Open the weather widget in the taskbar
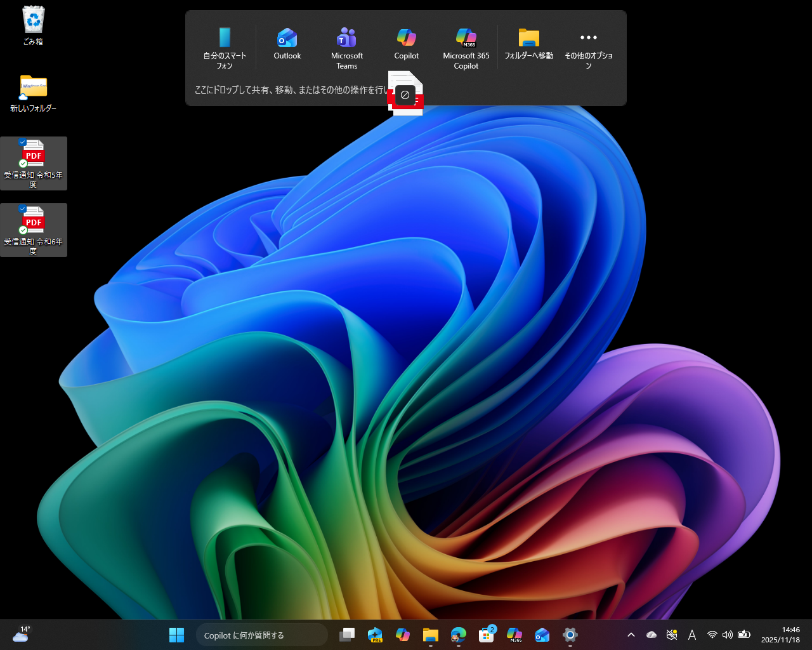This screenshot has height=650, width=812. [21, 634]
